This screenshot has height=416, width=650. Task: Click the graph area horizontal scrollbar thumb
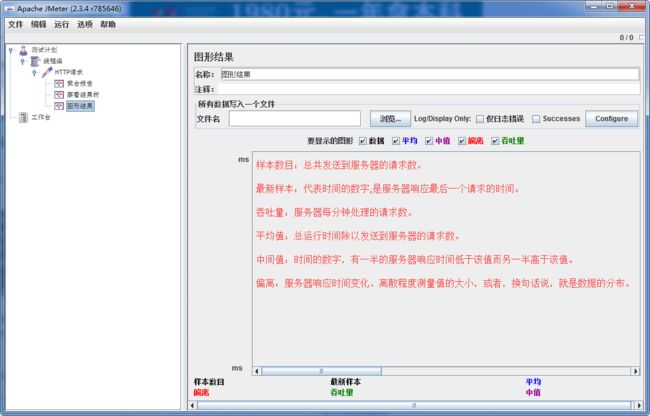tap(321, 371)
